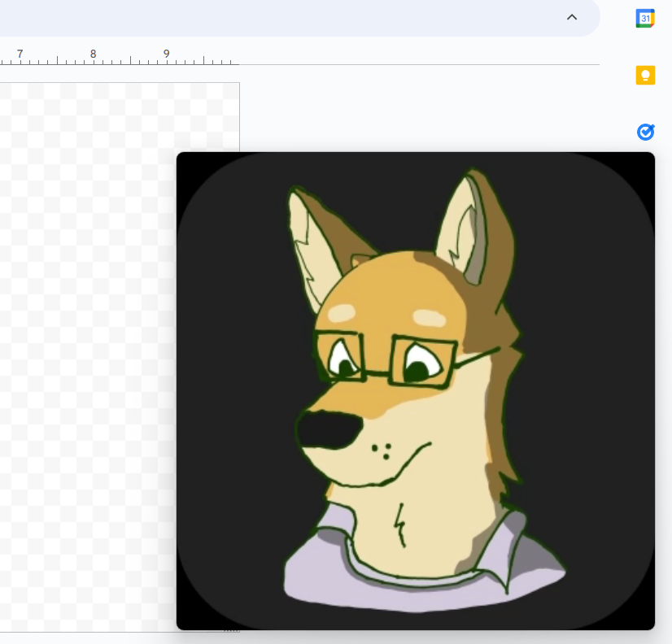Collapse the menus using the chevron
The image size is (672, 644).
[x=572, y=17]
